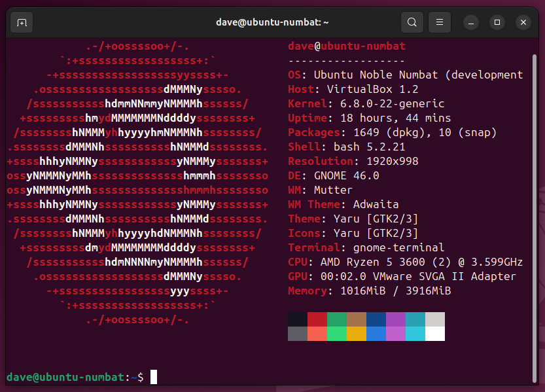Click the GPU VMware SVGA II Adapter line
The height and width of the screenshot is (392, 545).
tap(402, 276)
